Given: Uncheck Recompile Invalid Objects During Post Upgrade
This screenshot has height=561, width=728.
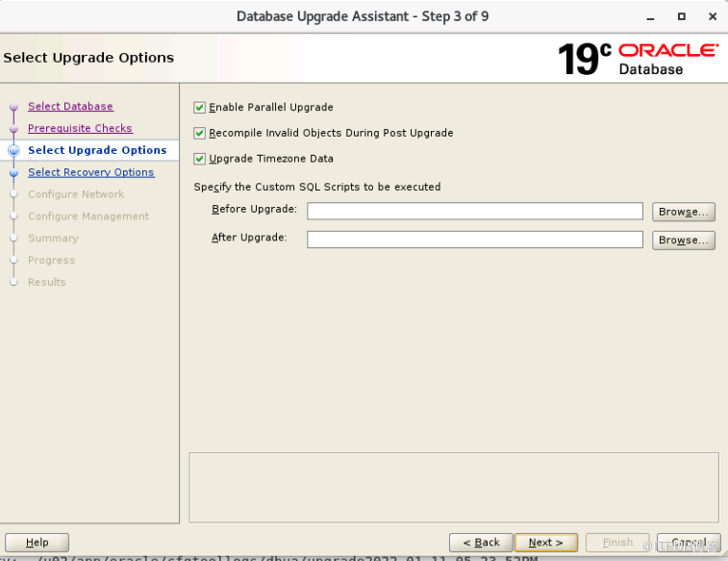Looking at the screenshot, I should (200, 134).
